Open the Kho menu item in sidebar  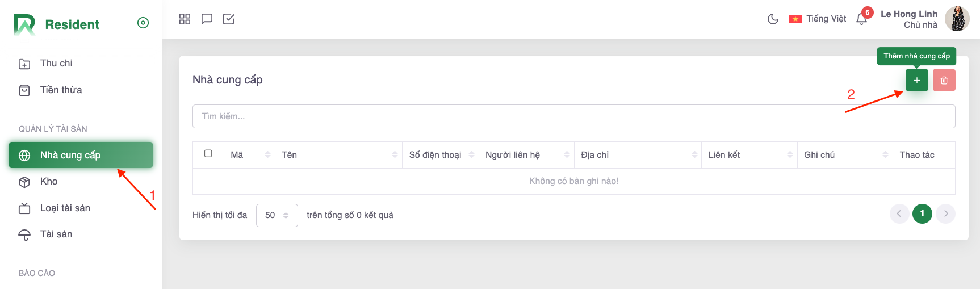[49, 182]
